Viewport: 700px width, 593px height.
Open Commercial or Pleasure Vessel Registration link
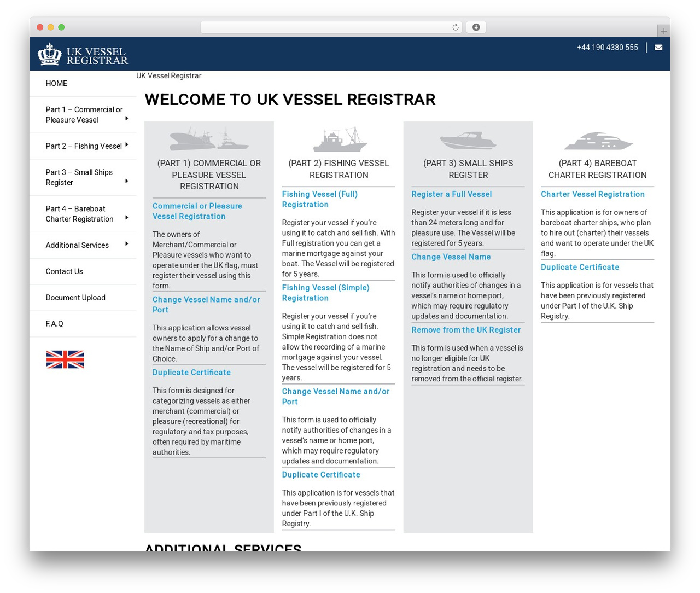[x=197, y=211]
